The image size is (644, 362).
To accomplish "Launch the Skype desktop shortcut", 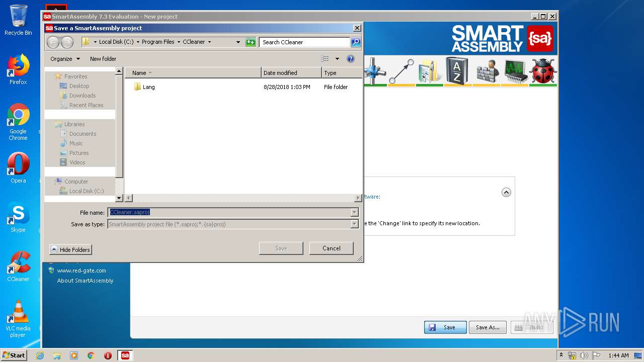I will 18,217.
